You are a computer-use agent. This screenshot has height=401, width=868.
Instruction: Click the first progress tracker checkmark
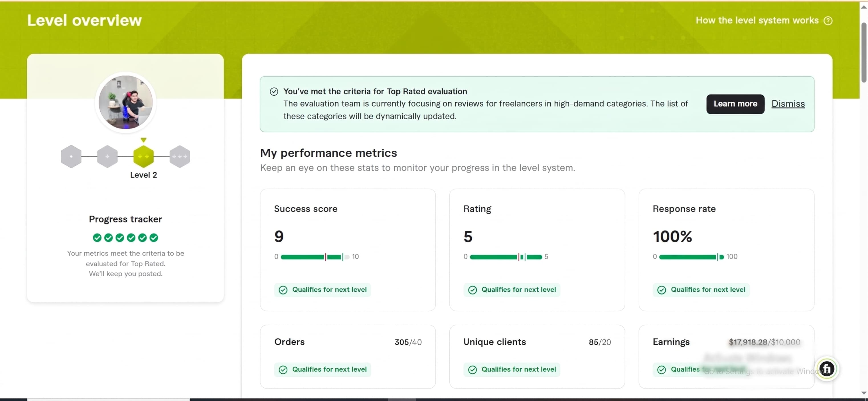[97, 238]
